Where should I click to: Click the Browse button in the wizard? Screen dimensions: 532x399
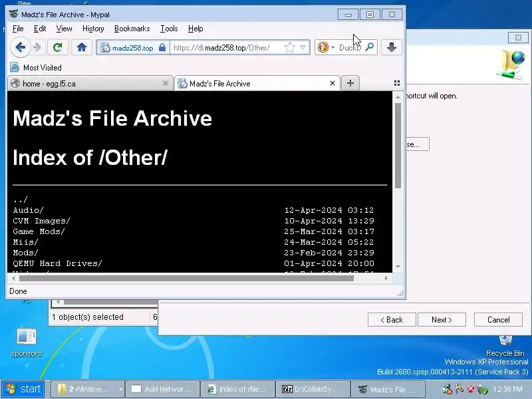tap(418, 144)
